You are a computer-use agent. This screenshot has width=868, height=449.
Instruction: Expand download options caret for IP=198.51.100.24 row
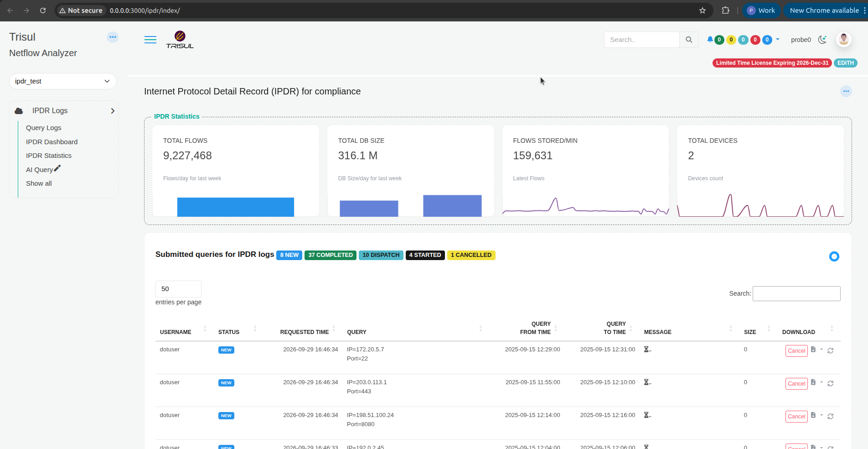(x=821, y=415)
